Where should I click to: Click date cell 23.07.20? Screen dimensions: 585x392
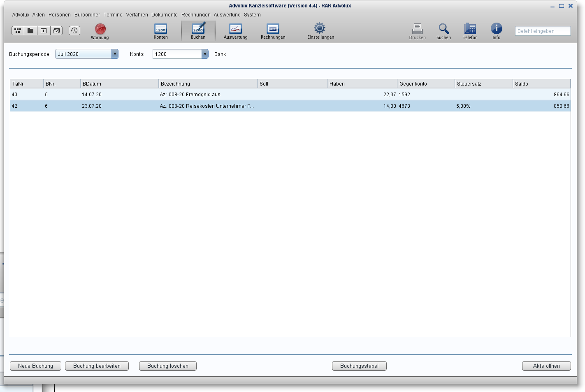92,106
